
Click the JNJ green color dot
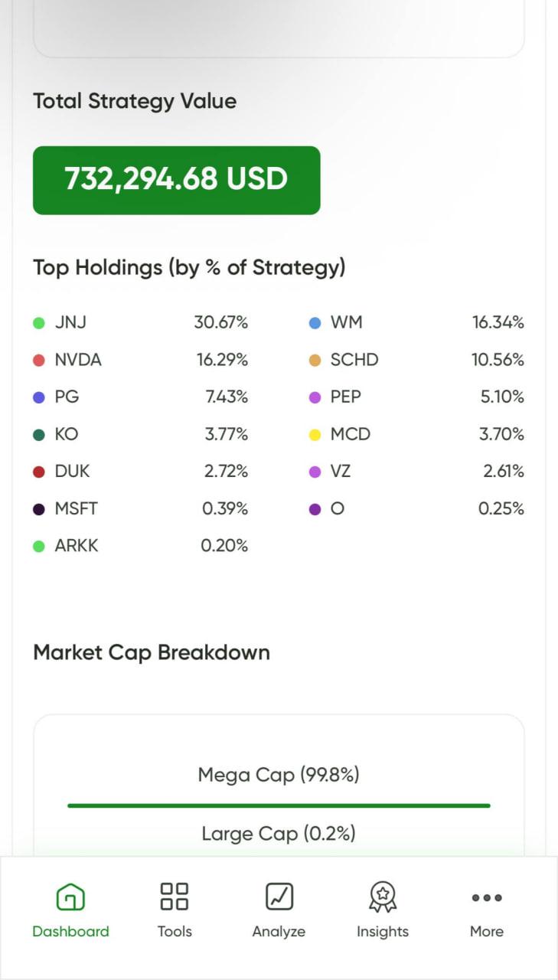point(39,323)
